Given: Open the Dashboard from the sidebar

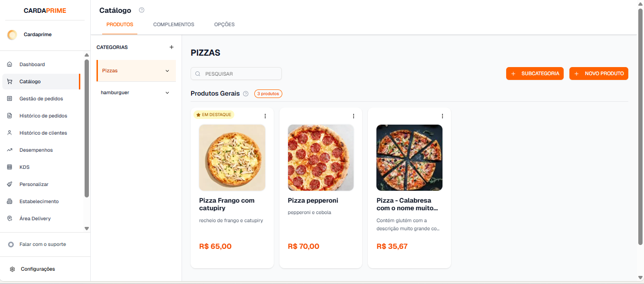Looking at the screenshot, I should (x=32, y=64).
